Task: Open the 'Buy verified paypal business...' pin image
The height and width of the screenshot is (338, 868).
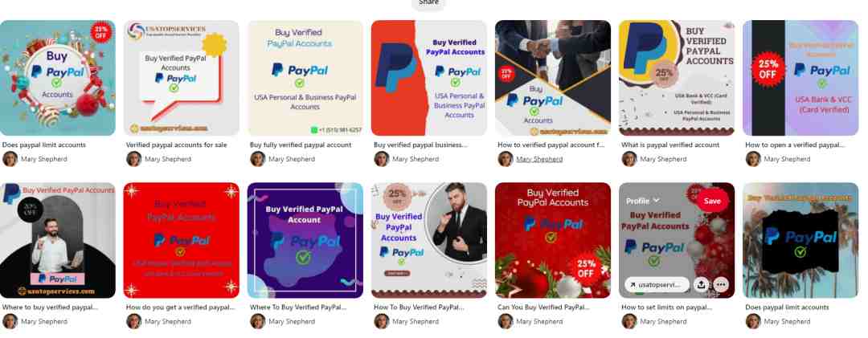Action: [x=429, y=78]
